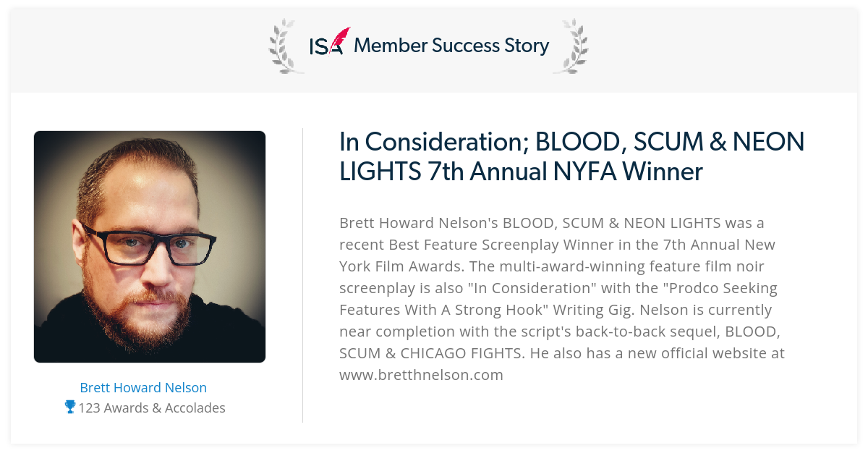Image resolution: width=868 pixels, height=456 pixels.
Task: Open Brett Howard Nelson's profile photo
Action: point(150,247)
